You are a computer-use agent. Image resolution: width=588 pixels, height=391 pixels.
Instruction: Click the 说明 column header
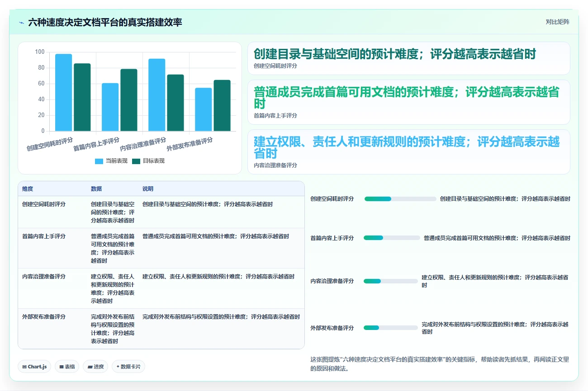point(148,189)
